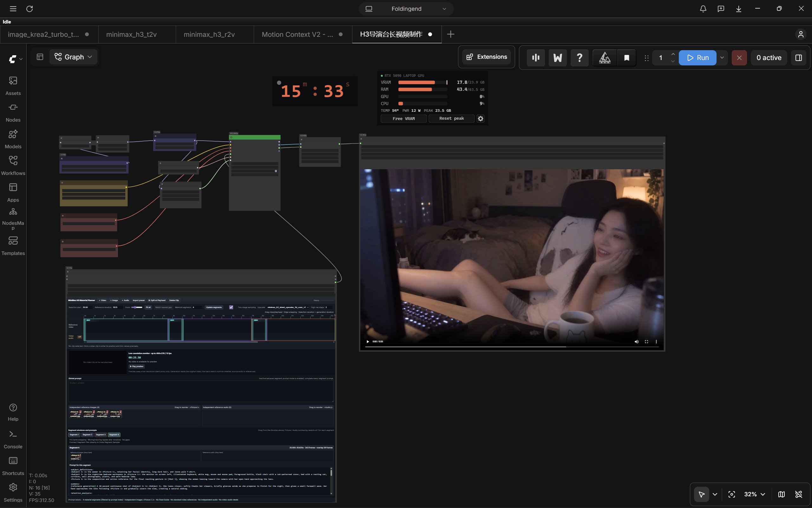Expand the Run options arrow
The width and height of the screenshot is (812, 508).
(x=722, y=58)
